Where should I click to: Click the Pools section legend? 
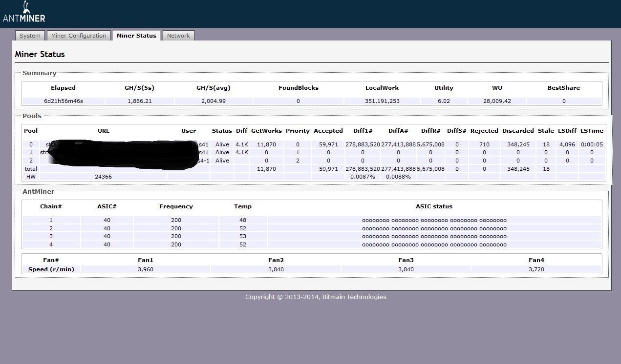[32, 116]
